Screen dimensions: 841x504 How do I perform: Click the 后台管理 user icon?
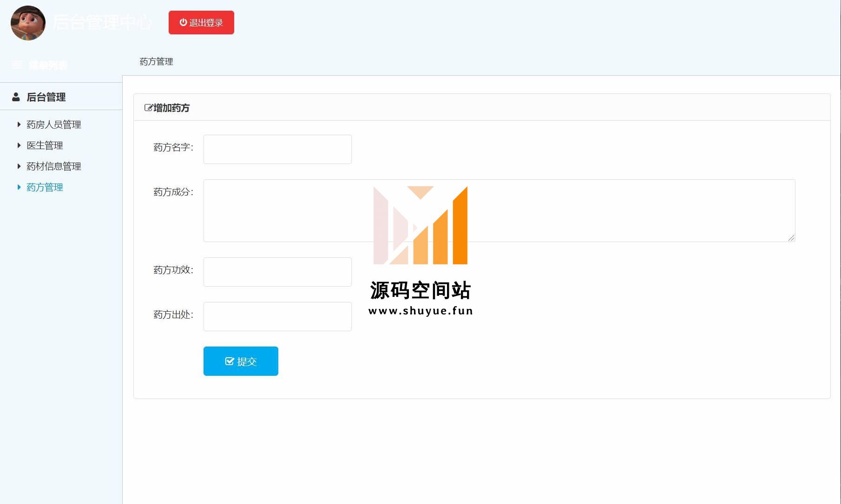point(16,97)
